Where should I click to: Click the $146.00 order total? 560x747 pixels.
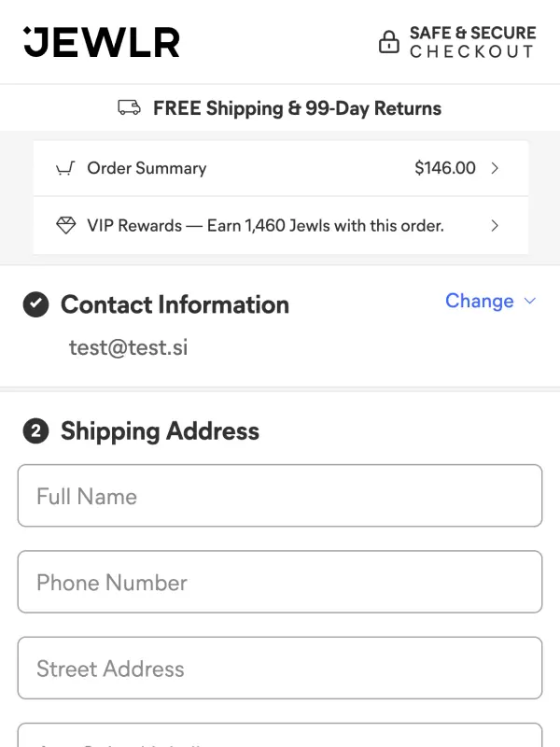coord(444,169)
